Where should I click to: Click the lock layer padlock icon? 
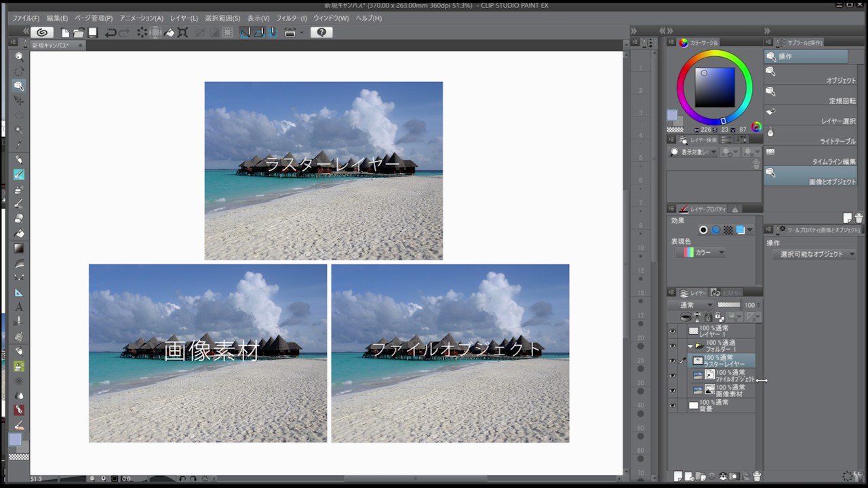click(x=708, y=317)
